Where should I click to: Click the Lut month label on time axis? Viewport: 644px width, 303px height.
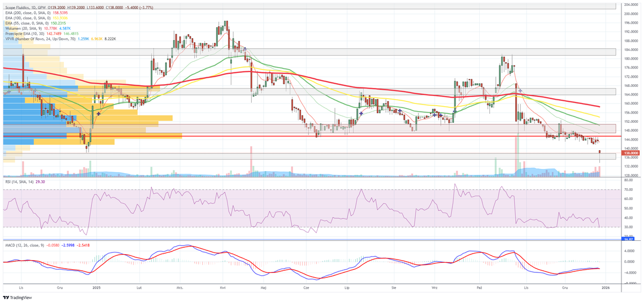139,287
